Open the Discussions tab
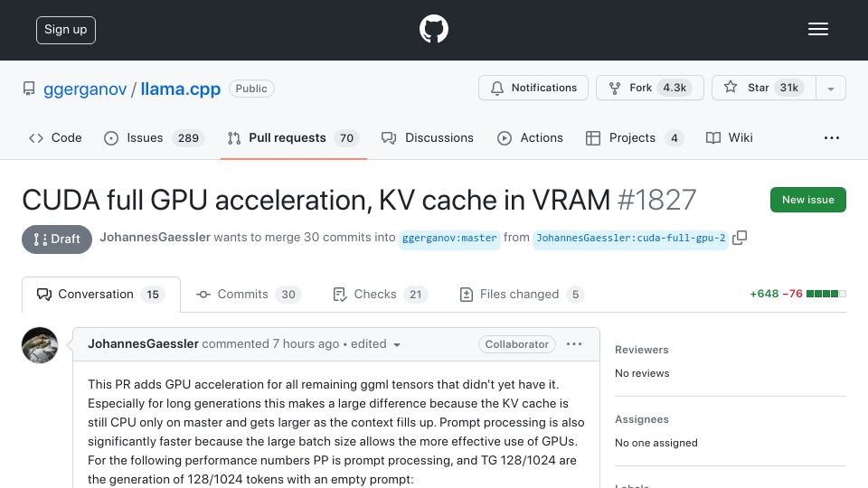The height and width of the screenshot is (488, 868). coord(428,137)
